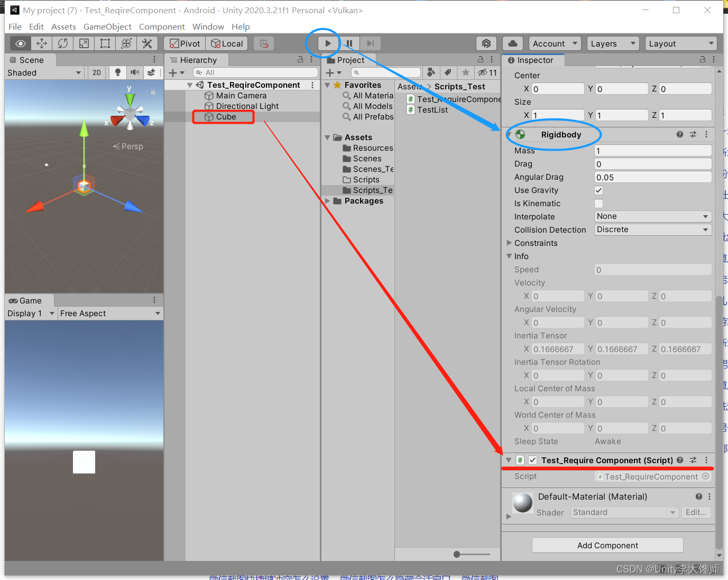Select the Move tool
This screenshot has width=728, height=580.
(x=41, y=43)
